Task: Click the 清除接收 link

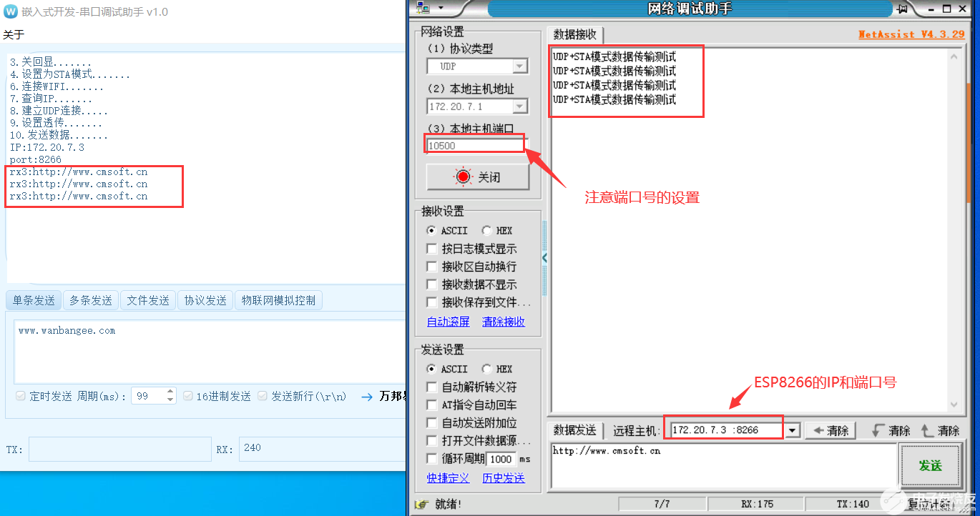Action: tap(504, 322)
